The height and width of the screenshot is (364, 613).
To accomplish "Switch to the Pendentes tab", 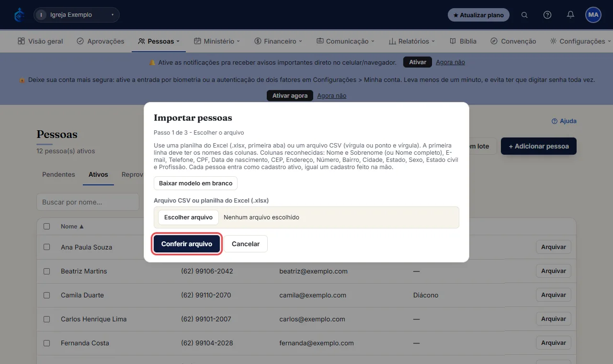I will point(58,175).
